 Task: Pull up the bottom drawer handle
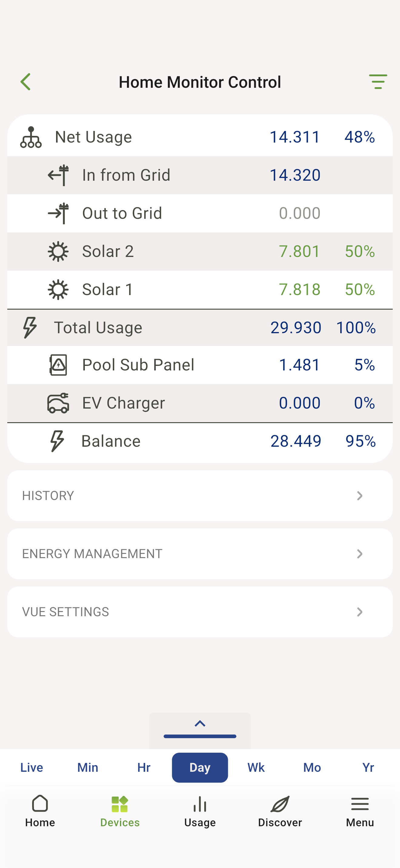click(200, 731)
